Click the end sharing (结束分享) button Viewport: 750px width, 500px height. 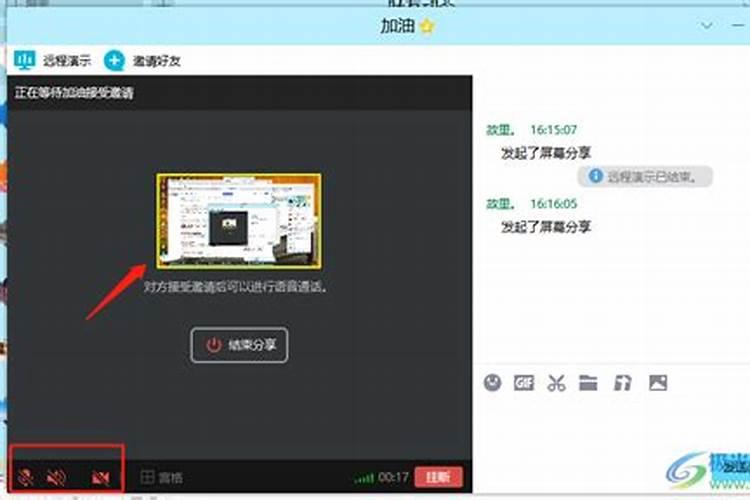[x=239, y=345]
